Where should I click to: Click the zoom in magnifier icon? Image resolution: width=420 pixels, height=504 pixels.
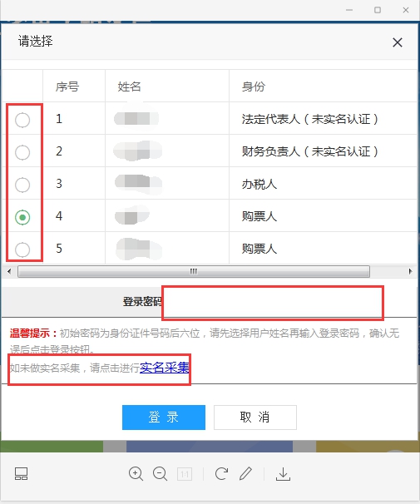pos(136,474)
